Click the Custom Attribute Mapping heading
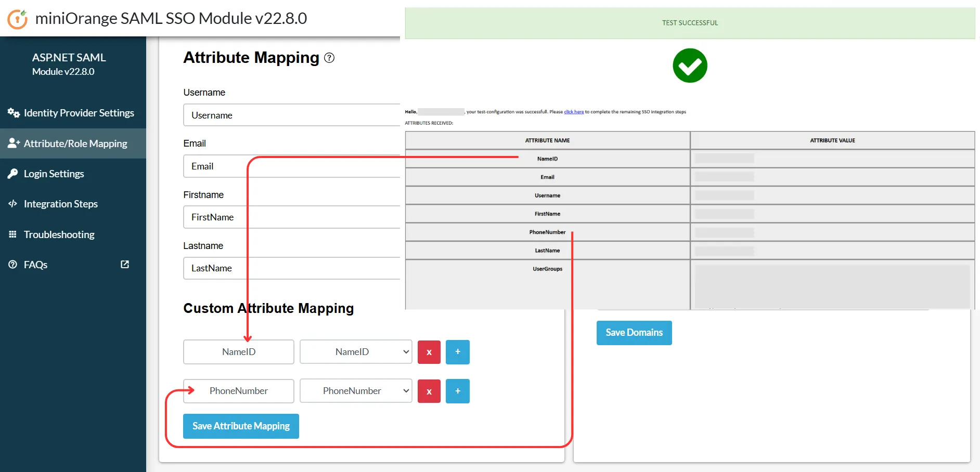This screenshot has width=980, height=472. pos(268,308)
